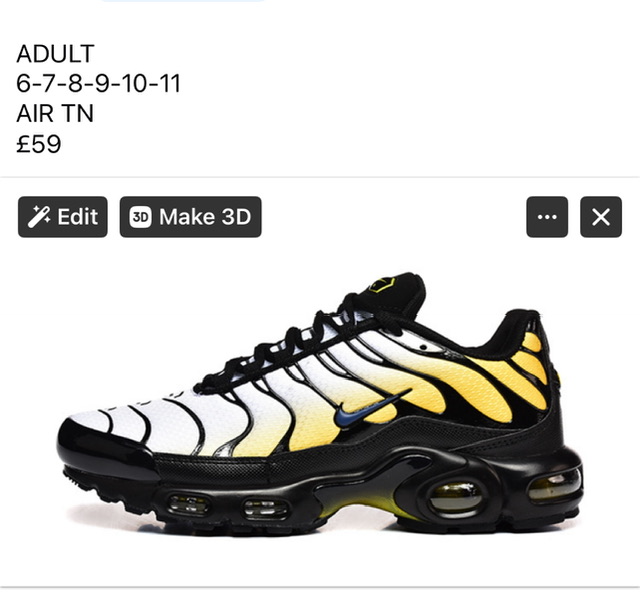Remove the photo with the X icon
640x609 pixels.
(601, 217)
